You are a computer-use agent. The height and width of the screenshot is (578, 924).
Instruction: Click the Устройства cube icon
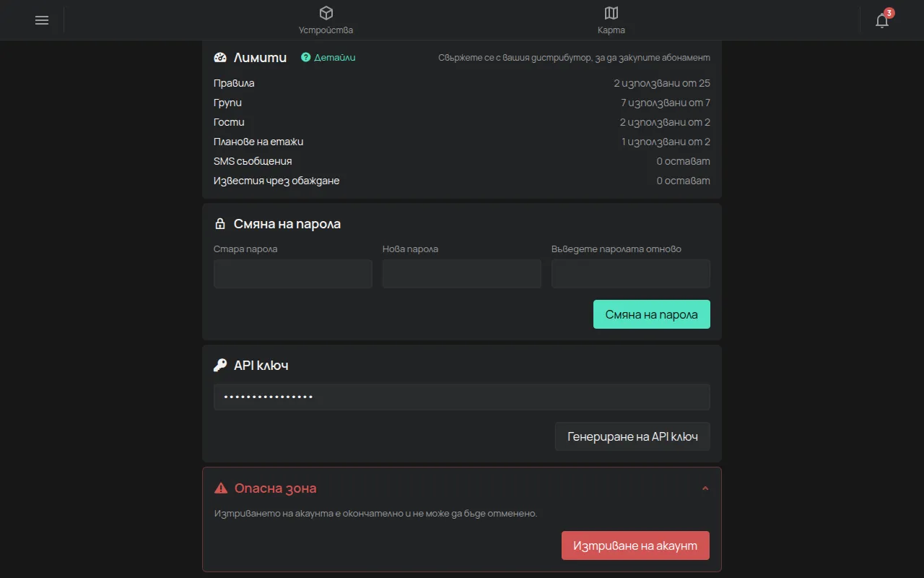326,13
